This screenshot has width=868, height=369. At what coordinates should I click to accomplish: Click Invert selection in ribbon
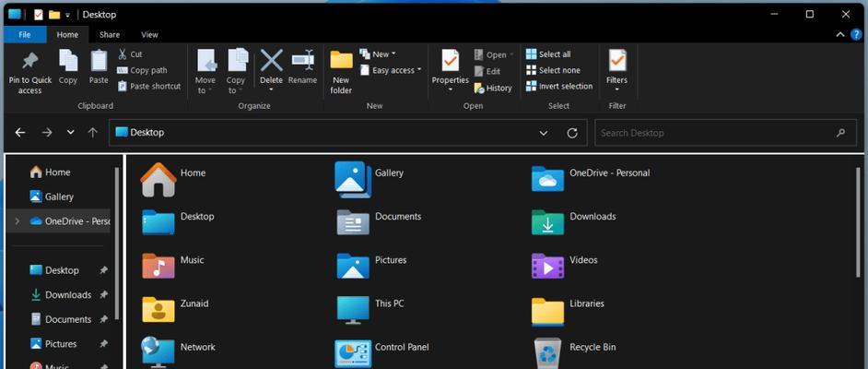click(x=559, y=87)
